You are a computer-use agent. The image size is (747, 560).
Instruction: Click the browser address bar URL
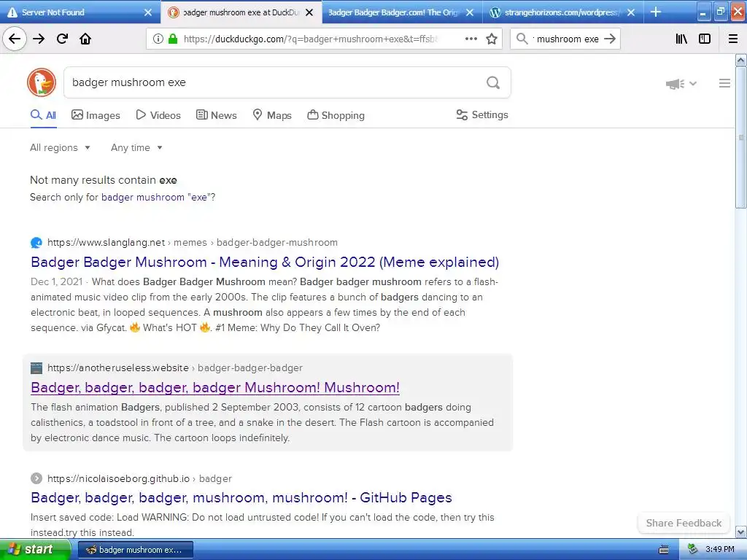pyautogui.click(x=311, y=39)
